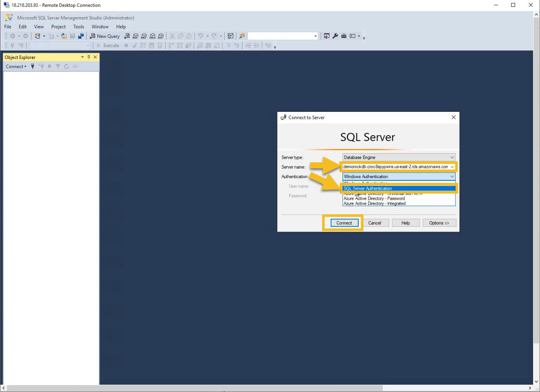The height and width of the screenshot is (392, 540).
Task: Click the New Query toolbar button
Action: pos(105,36)
